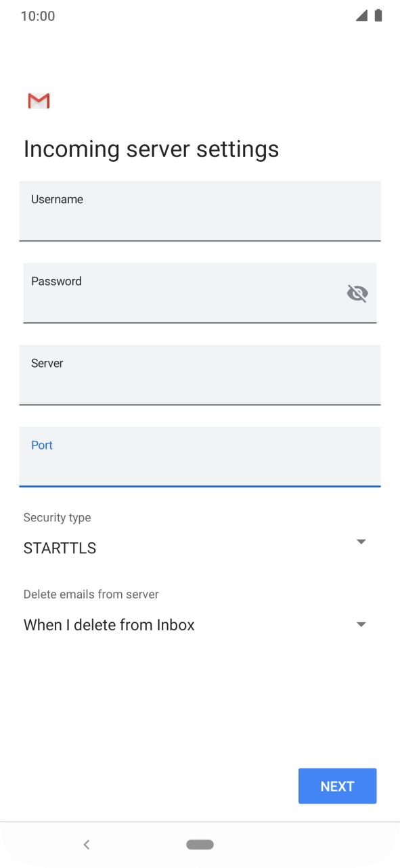The image size is (400, 868).
Task: Click inside the Username field
Action: point(200,211)
